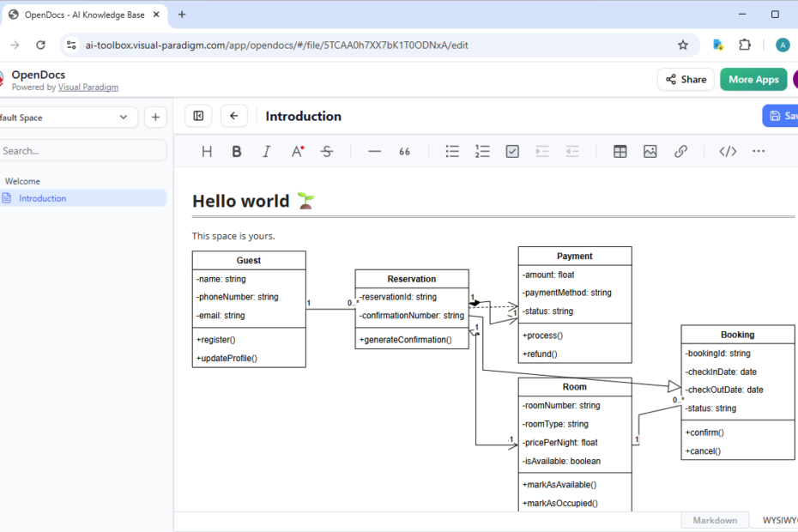Toggle bold formatting

237,152
